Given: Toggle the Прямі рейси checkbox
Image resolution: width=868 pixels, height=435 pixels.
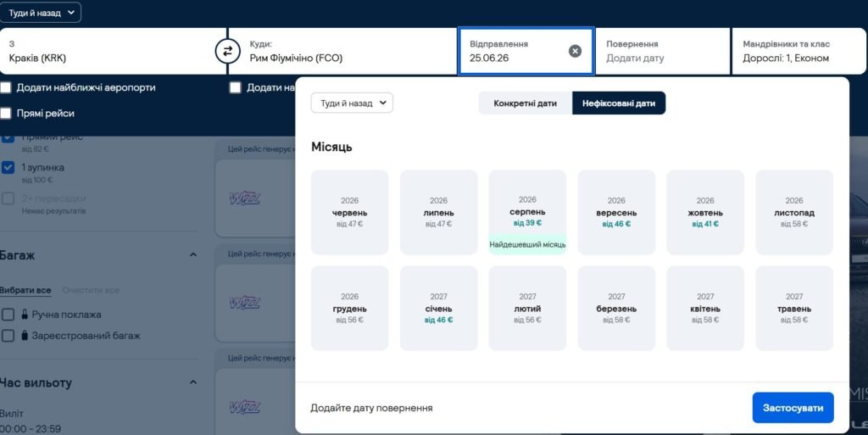Looking at the screenshot, I should [6, 114].
